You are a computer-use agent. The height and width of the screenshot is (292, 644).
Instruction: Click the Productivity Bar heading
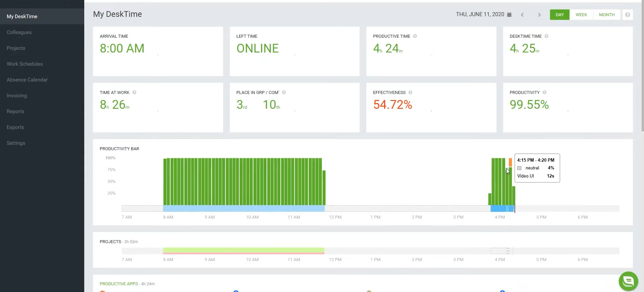(119, 149)
